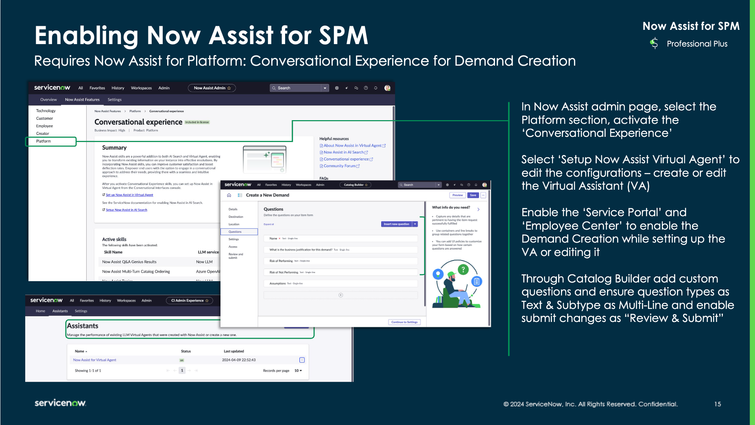755x425 pixels.
Task: Open search options dropdown in Catalog Builder header
Action: coord(438,184)
